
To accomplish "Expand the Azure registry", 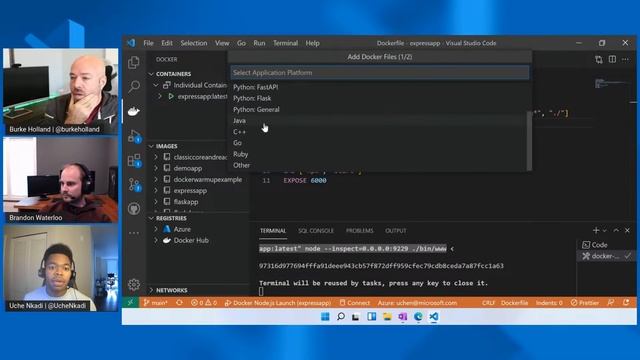I will pyautogui.click(x=156, y=229).
